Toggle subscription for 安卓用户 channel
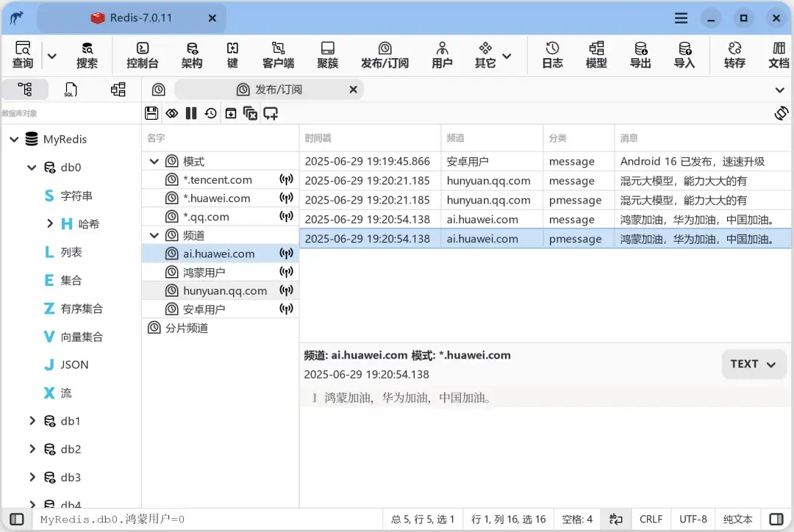794x532 pixels. (x=287, y=309)
